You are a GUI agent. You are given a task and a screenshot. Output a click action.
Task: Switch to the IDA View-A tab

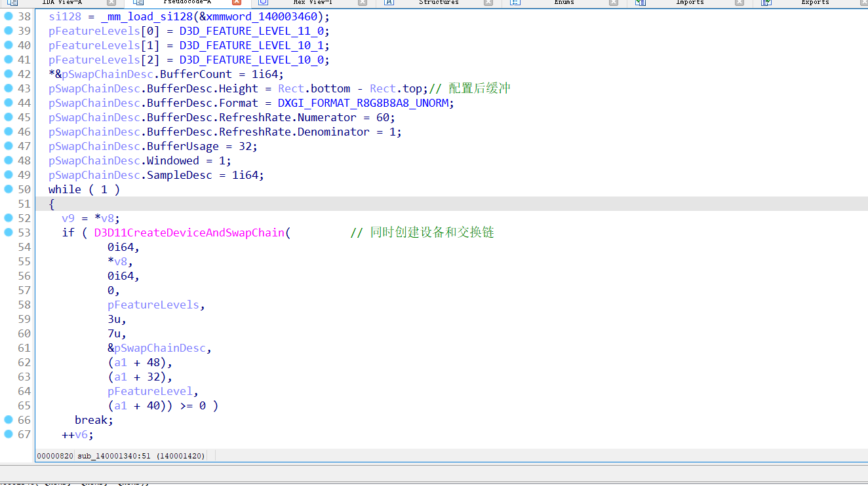click(x=62, y=3)
